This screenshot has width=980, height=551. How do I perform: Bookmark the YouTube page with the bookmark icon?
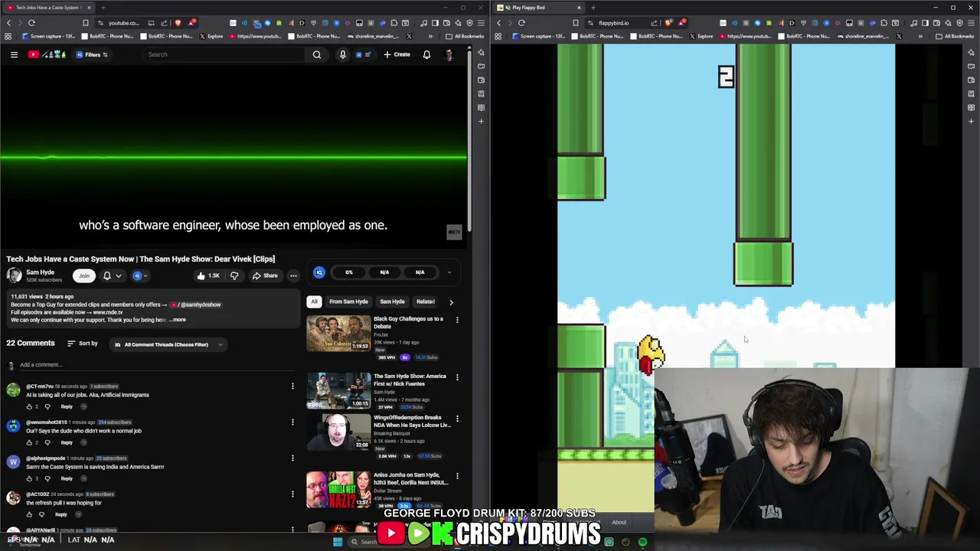(x=86, y=23)
